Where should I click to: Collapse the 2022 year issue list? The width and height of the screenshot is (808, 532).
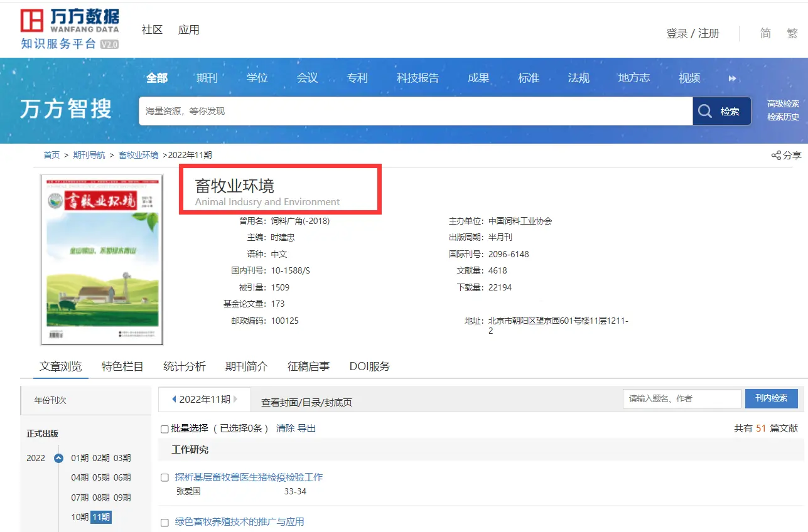click(58, 458)
